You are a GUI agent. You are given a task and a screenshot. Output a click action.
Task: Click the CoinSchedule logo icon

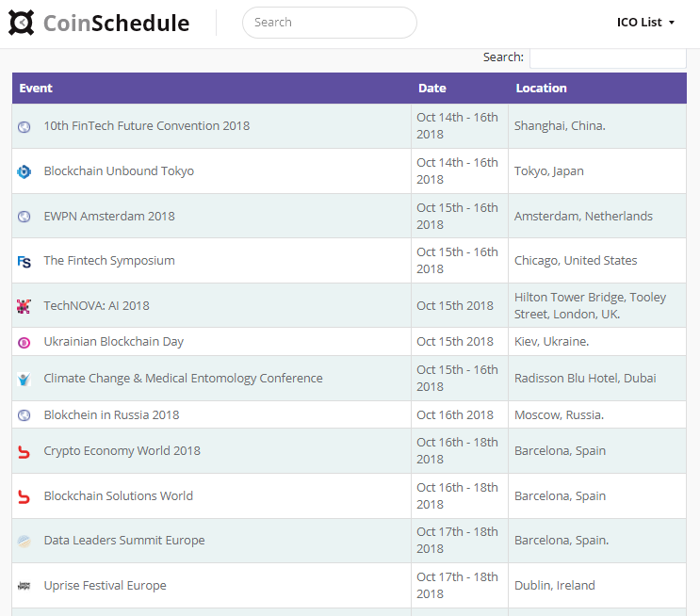click(21, 23)
